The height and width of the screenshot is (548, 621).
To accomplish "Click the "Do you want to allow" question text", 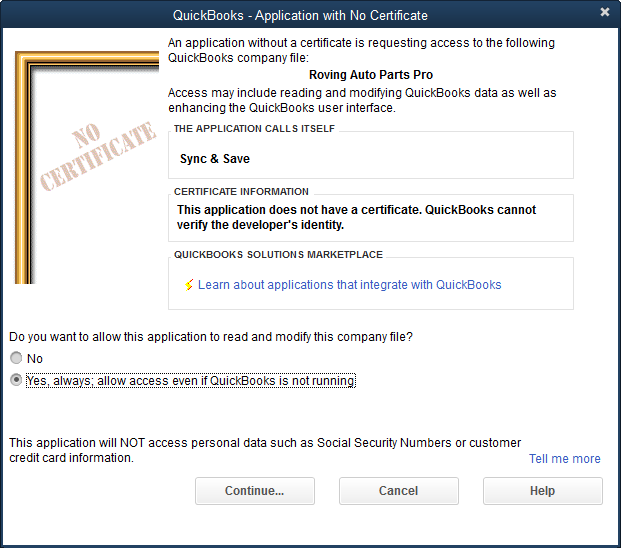I will click(x=211, y=337).
